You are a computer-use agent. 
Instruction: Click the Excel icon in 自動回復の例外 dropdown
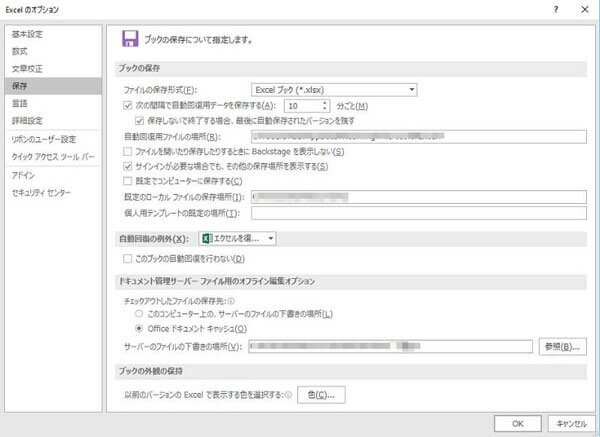click(x=207, y=238)
